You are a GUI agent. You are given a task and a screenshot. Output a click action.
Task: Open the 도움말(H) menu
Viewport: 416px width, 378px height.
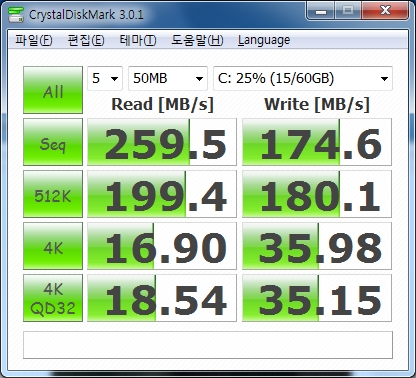(197, 40)
